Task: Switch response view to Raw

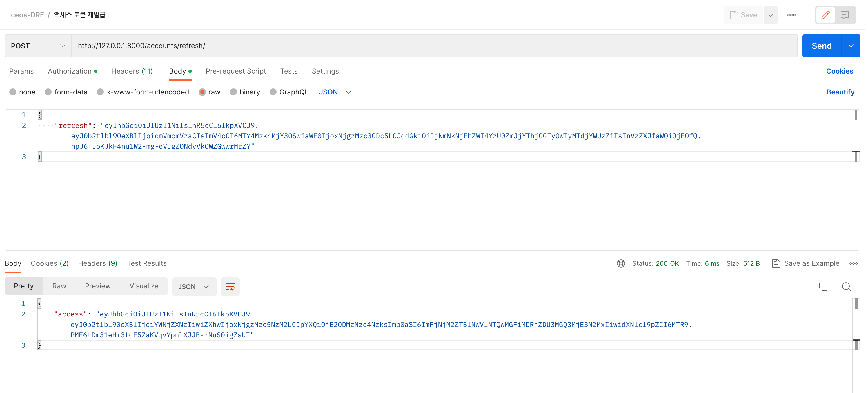Action: pos(59,286)
